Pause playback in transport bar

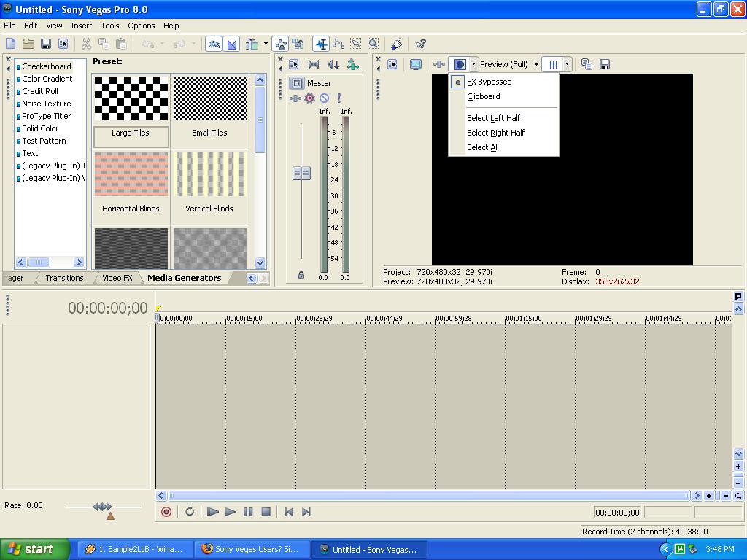248,512
